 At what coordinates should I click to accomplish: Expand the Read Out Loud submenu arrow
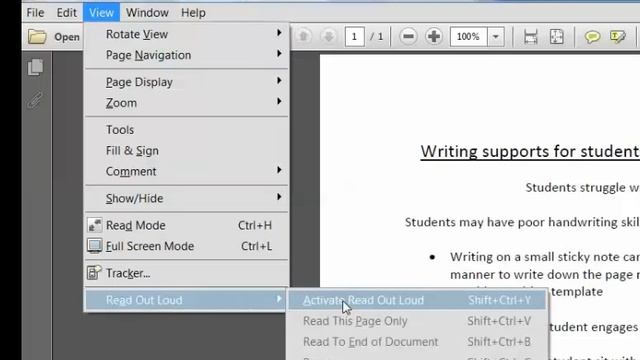click(x=279, y=299)
